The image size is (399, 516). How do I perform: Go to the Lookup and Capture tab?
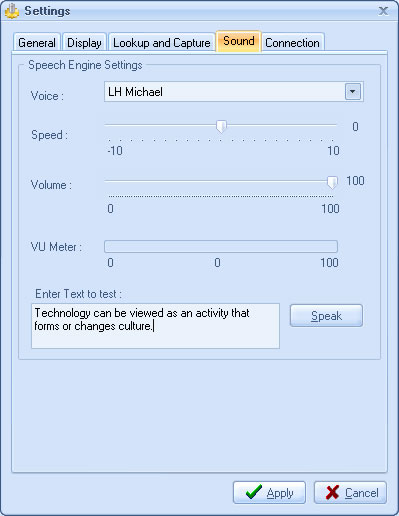162,42
